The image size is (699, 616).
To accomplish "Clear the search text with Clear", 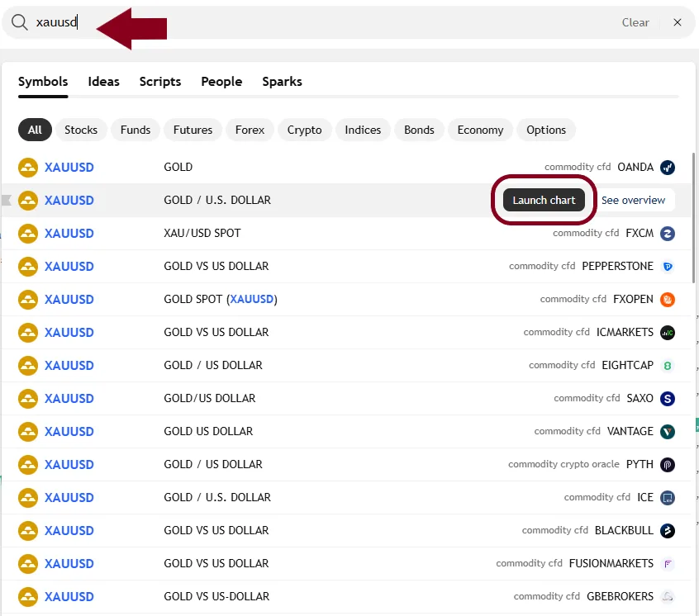I will (x=635, y=22).
